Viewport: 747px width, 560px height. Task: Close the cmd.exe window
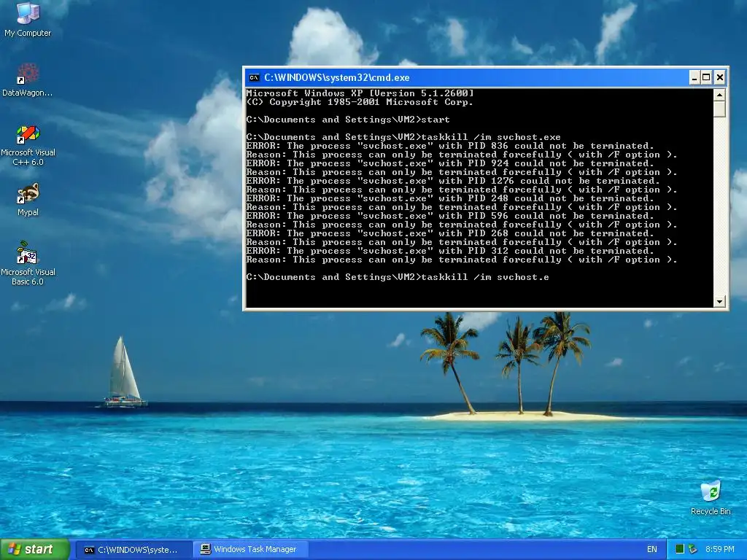point(719,77)
